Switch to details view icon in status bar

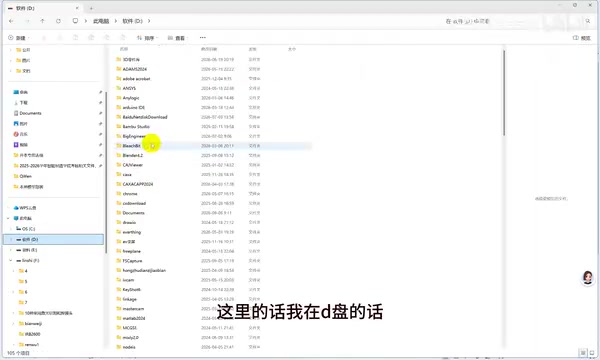(x=583, y=353)
